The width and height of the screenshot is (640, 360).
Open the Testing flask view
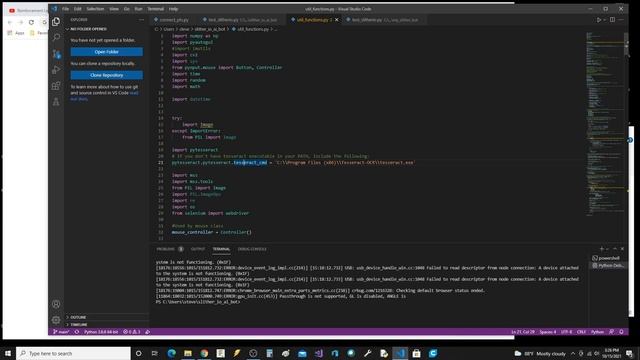pos(56,102)
